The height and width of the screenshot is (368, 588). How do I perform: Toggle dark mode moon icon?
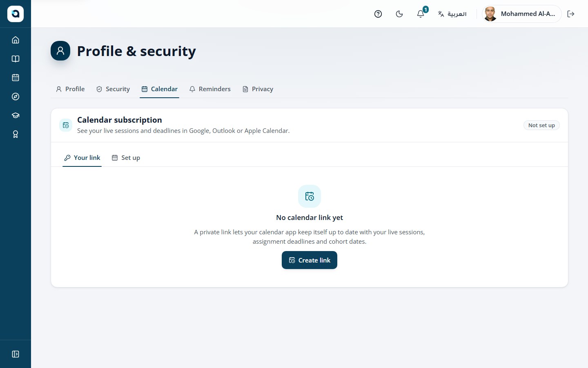pyautogui.click(x=399, y=14)
